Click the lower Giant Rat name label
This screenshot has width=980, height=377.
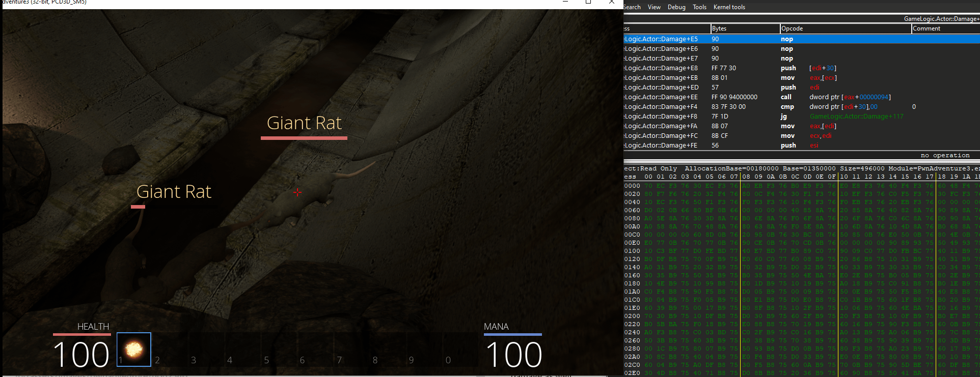click(174, 192)
